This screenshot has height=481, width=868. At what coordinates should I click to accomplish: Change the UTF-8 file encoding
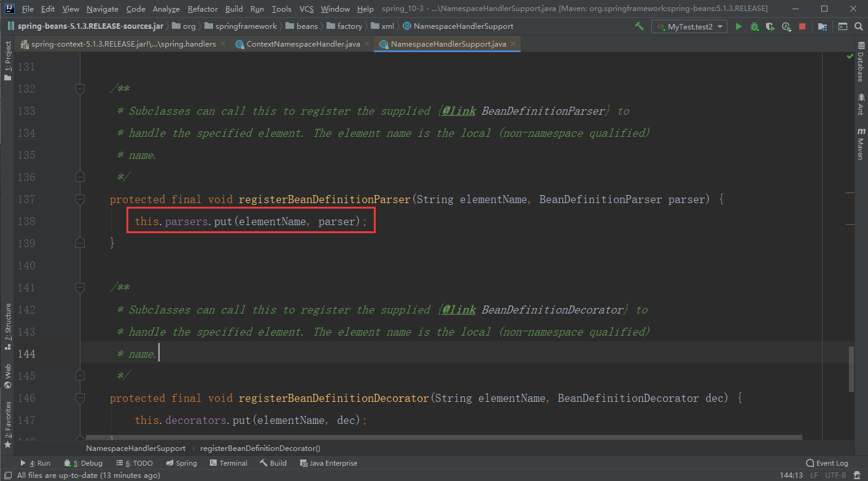pyautogui.click(x=835, y=475)
